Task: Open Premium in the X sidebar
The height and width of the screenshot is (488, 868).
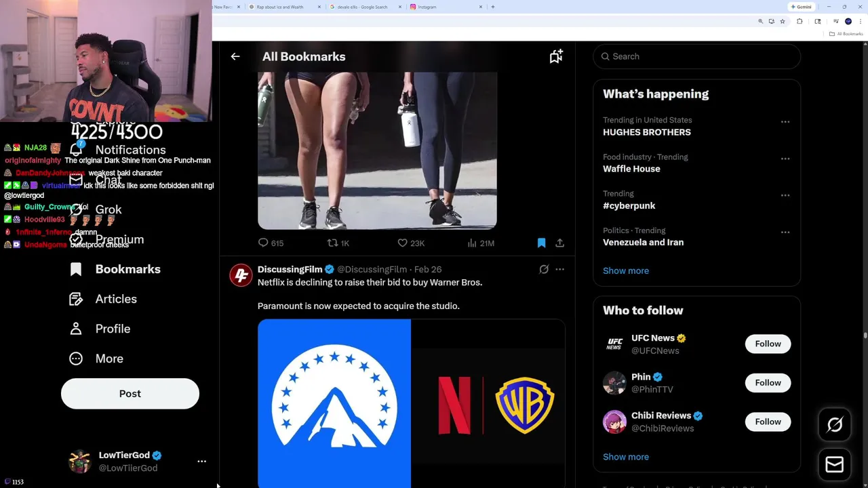Action: coord(106,239)
